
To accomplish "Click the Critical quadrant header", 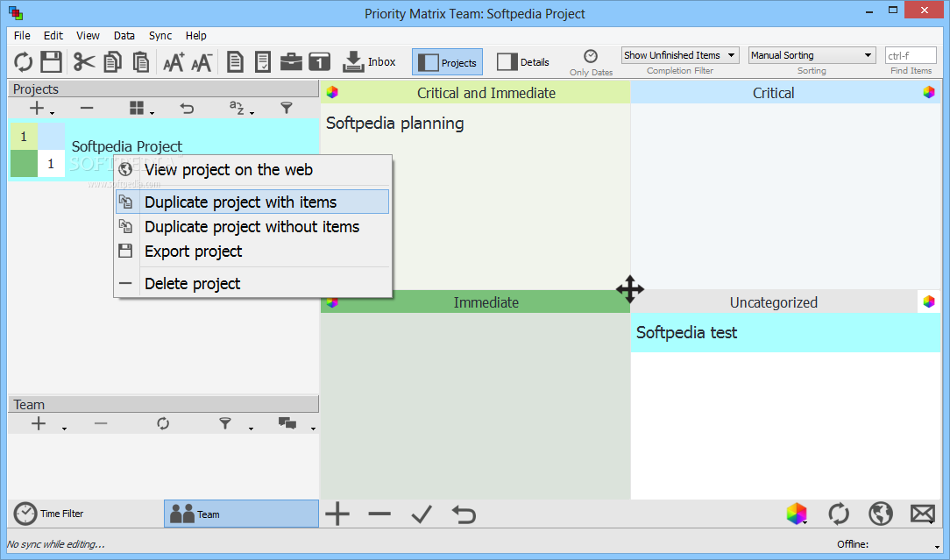I will 773,93.
